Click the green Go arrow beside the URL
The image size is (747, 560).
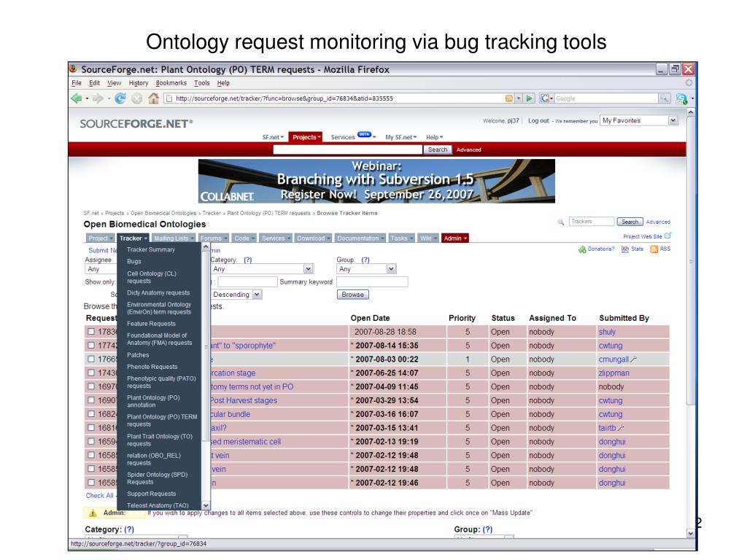pos(530,98)
